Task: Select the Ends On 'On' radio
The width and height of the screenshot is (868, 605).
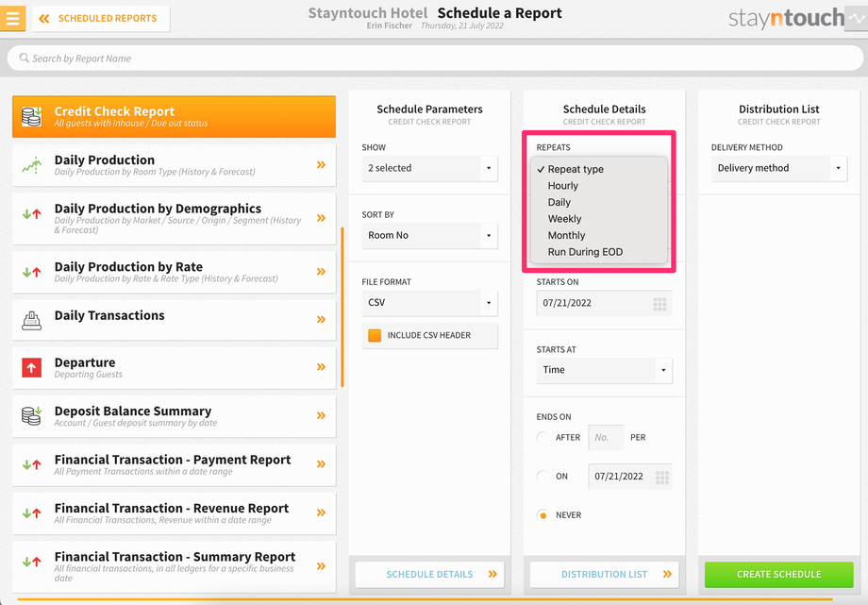Action: (542, 476)
